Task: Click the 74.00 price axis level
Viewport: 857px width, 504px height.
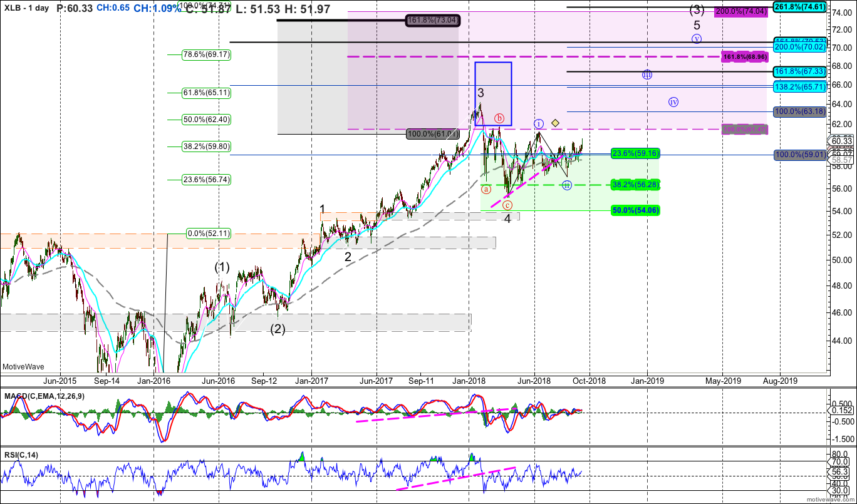Action: pyautogui.click(x=843, y=11)
